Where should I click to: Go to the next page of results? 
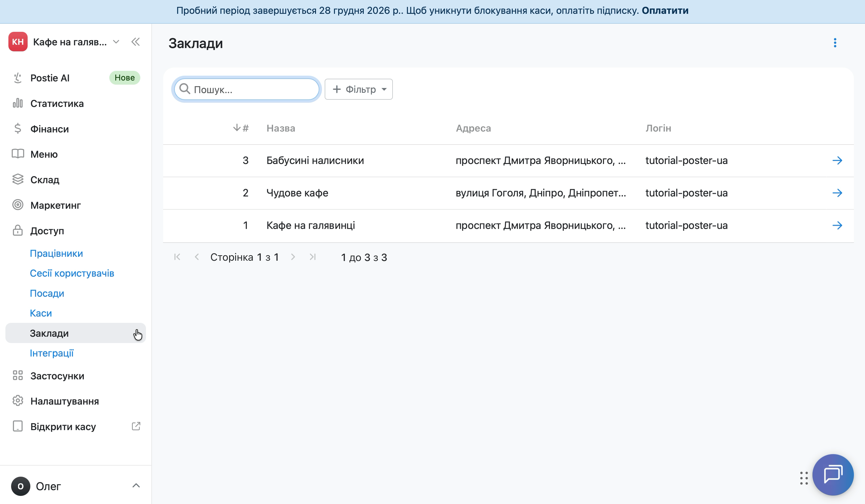[x=293, y=257]
